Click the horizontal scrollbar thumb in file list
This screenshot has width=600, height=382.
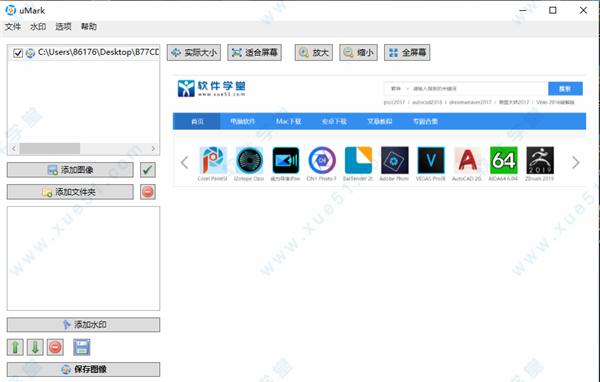tap(50, 148)
